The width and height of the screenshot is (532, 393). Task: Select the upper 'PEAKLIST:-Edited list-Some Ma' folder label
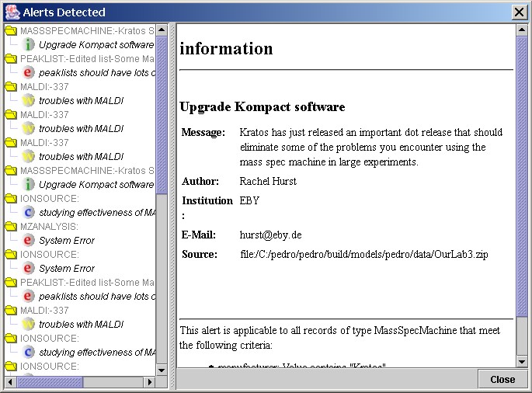coord(87,59)
